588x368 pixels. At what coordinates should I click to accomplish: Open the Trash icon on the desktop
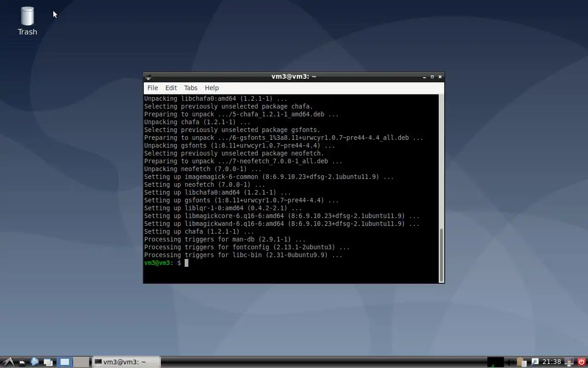[28, 21]
